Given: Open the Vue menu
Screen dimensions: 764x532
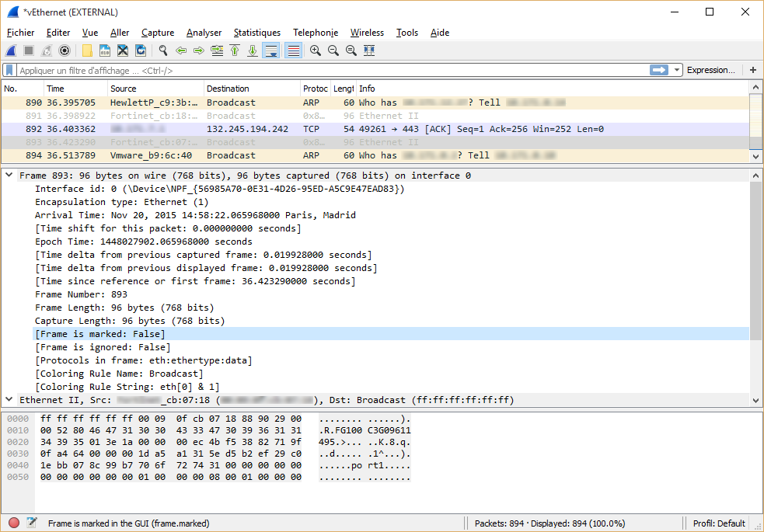Looking at the screenshot, I should coord(90,33).
